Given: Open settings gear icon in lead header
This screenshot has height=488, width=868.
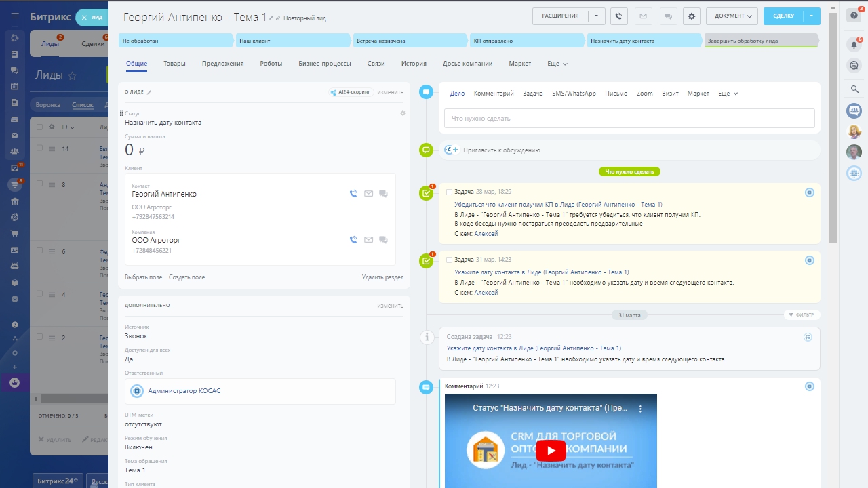Looking at the screenshot, I should tap(691, 16).
